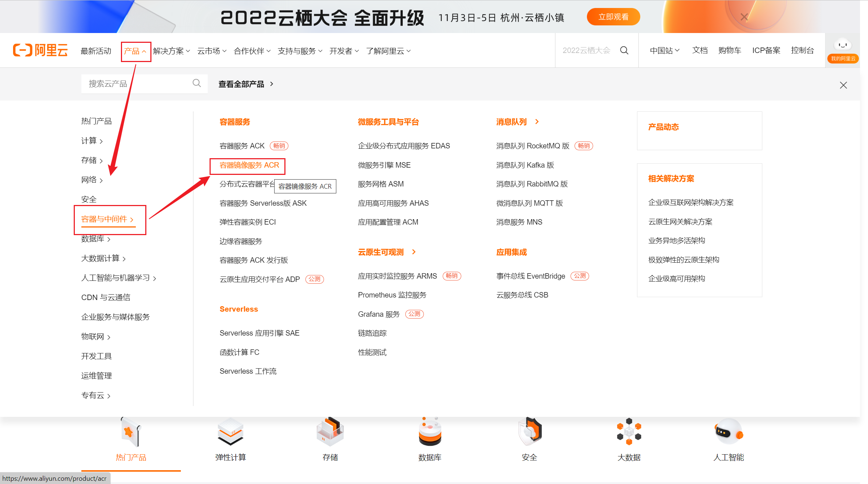The image size is (868, 484).
Task: Open the My Aliyun avatar icon
Action: (x=843, y=45)
